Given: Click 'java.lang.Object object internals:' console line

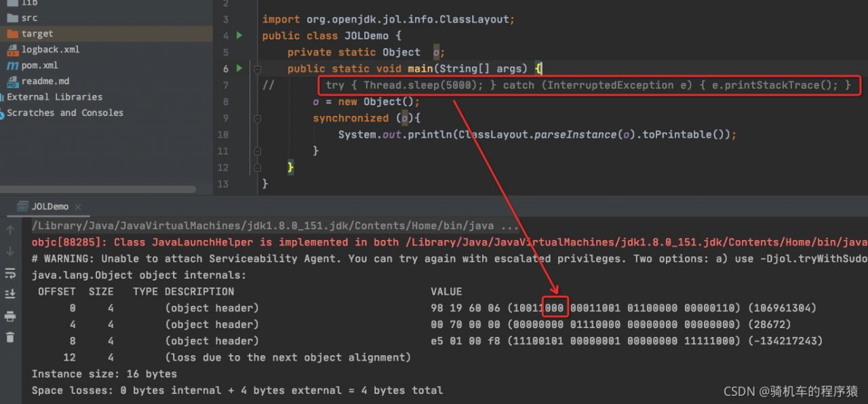Looking at the screenshot, I should [x=139, y=275].
